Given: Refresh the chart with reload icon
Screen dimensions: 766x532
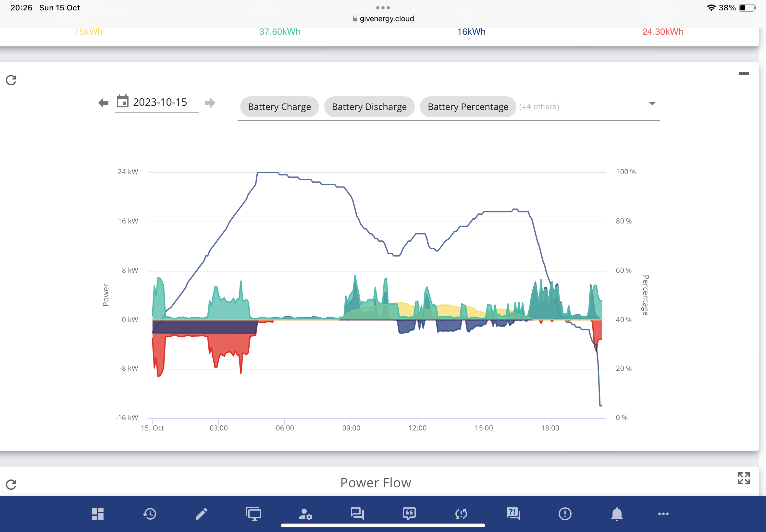Looking at the screenshot, I should pos(11,80).
